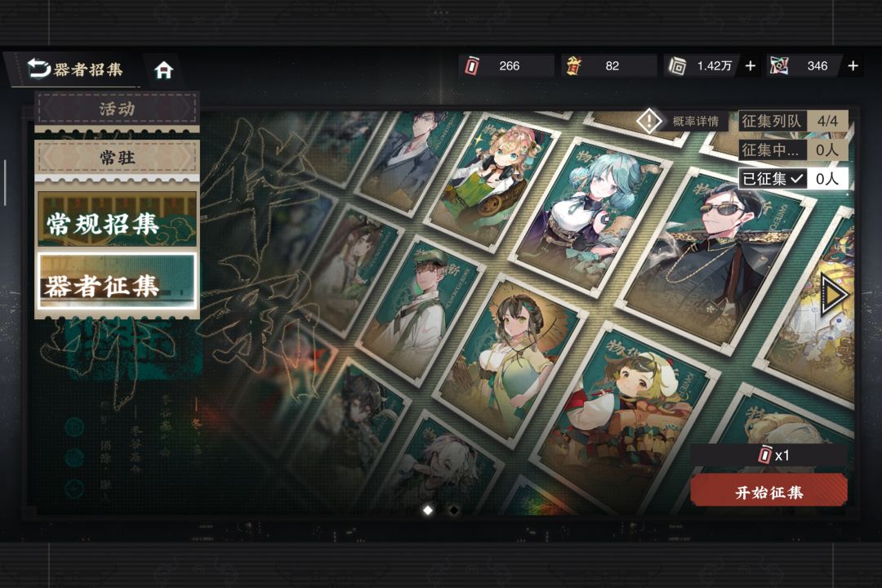The height and width of the screenshot is (588, 882).
Task: View 已征集 completed count
Action: click(793, 179)
